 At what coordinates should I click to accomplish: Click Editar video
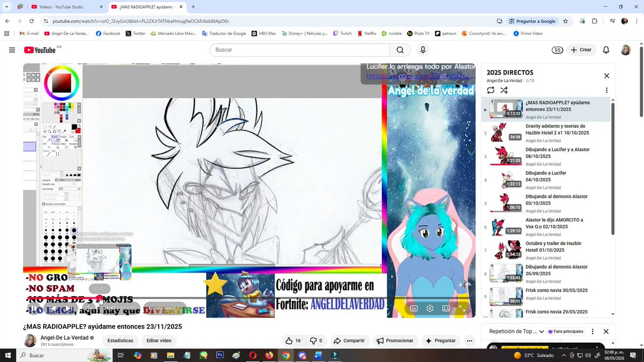coord(159,341)
